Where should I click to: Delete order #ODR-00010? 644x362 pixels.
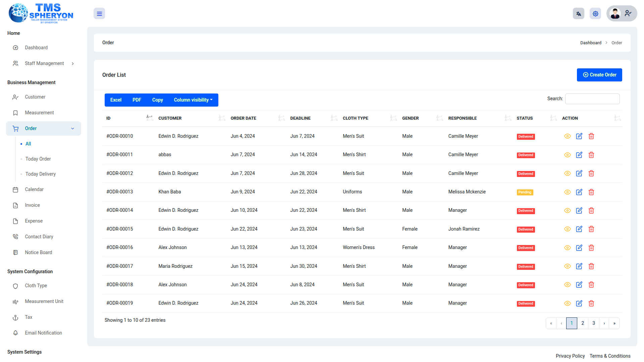[591, 136]
